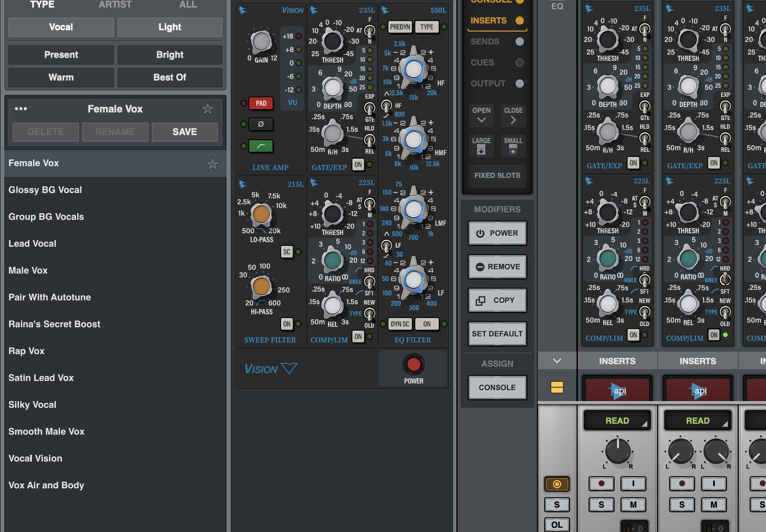Click the API logo on 215L Sweep Filter
766x532 pixels.
(x=242, y=184)
